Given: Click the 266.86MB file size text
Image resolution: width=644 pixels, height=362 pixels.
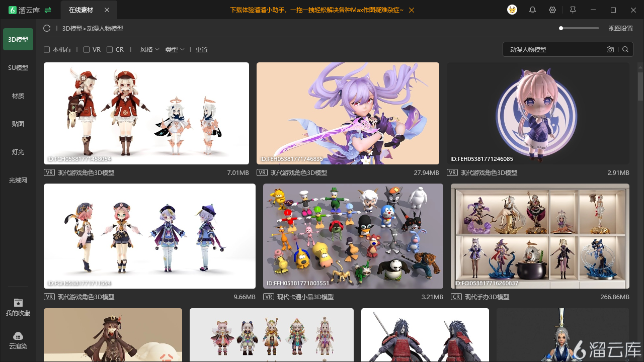Looking at the screenshot, I should coord(615,297).
